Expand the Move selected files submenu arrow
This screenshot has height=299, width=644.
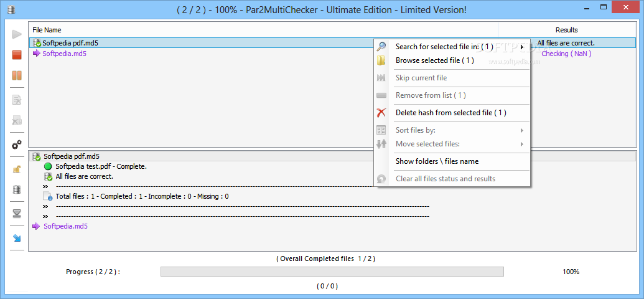pyautogui.click(x=522, y=144)
